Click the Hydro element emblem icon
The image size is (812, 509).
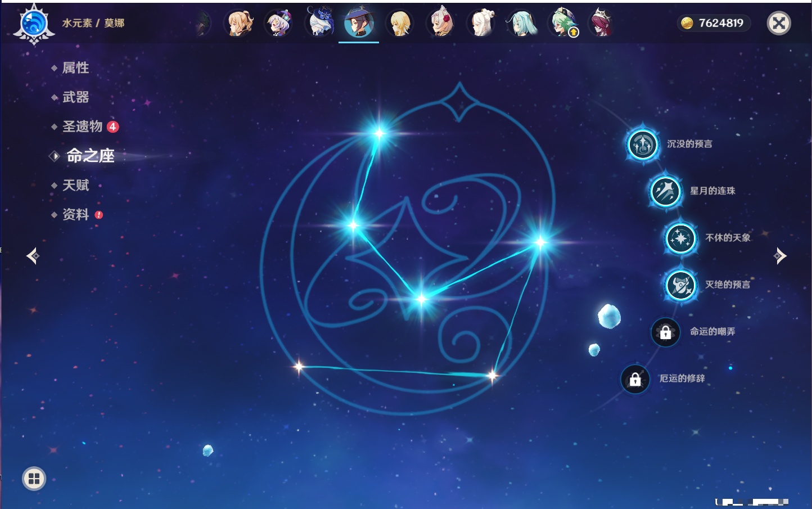[34, 24]
